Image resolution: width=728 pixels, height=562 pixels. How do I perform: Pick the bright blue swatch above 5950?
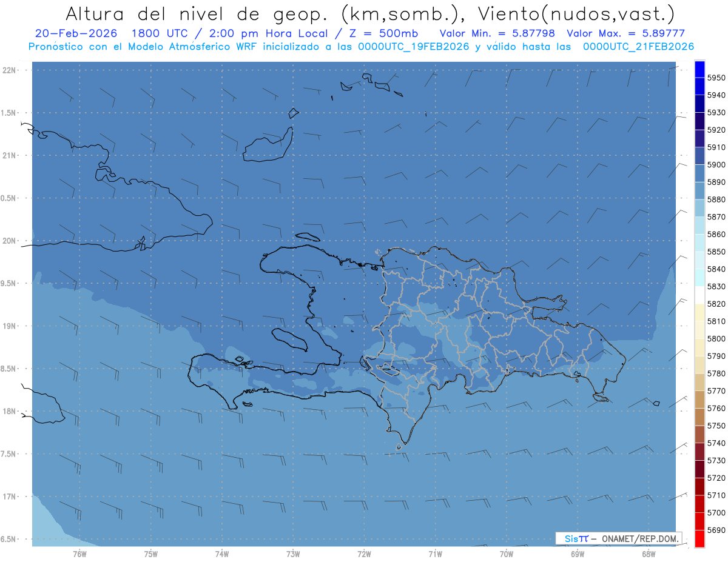(x=699, y=70)
